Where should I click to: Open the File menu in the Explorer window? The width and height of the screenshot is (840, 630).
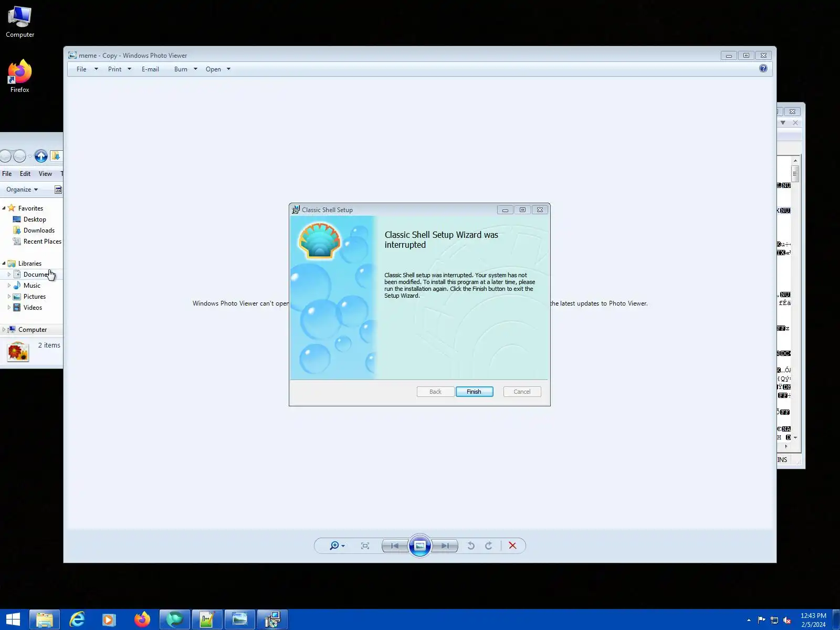click(x=7, y=174)
